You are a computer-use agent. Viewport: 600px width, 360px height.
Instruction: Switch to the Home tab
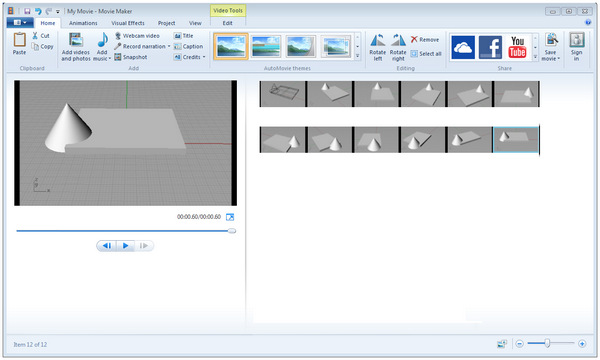(x=48, y=23)
